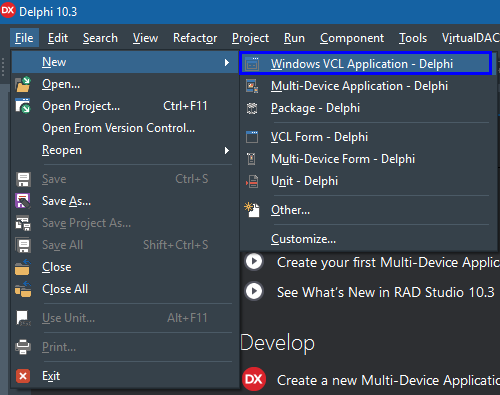The height and width of the screenshot is (395, 500).
Task: Expand the Reopen submenu arrow
Action: (227, 150)
